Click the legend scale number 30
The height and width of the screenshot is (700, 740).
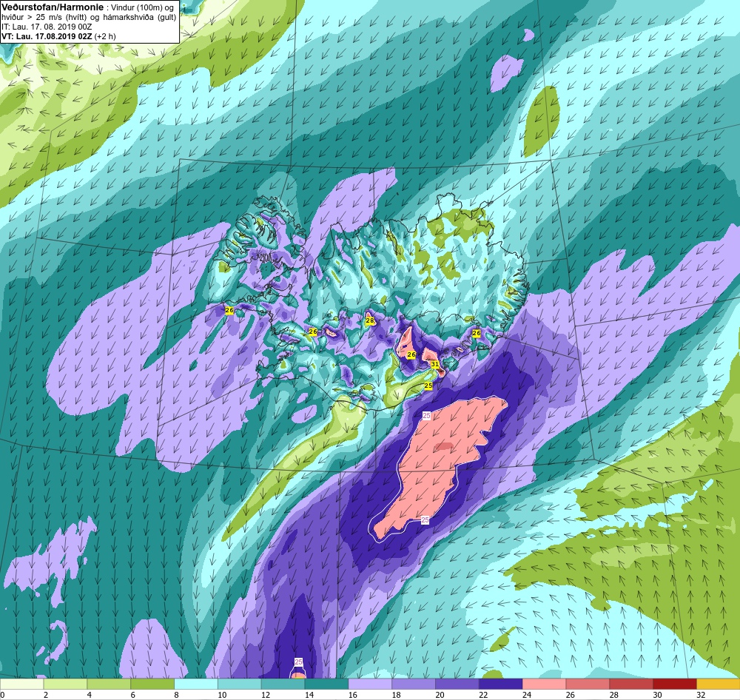[657, 695]
